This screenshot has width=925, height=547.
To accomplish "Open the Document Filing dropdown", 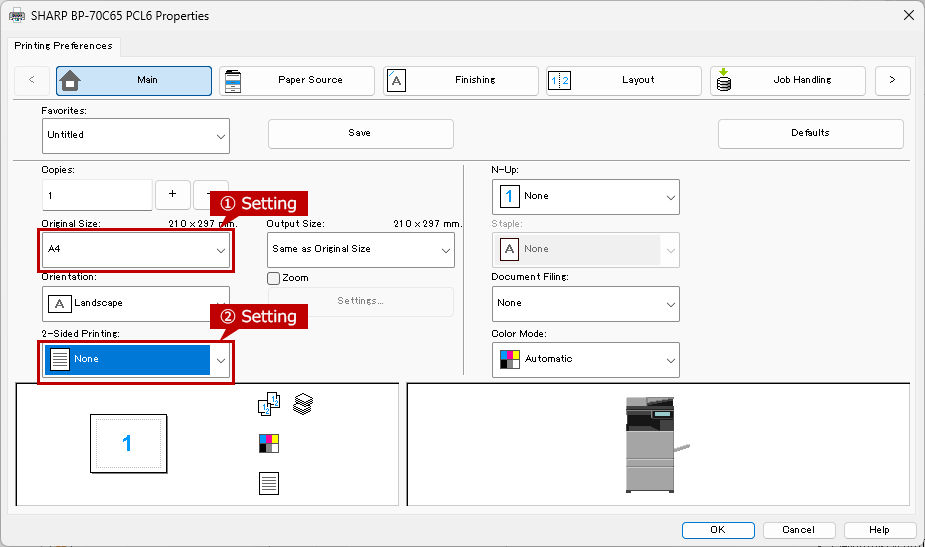I will pyautogui.click(x=586, y=304).
